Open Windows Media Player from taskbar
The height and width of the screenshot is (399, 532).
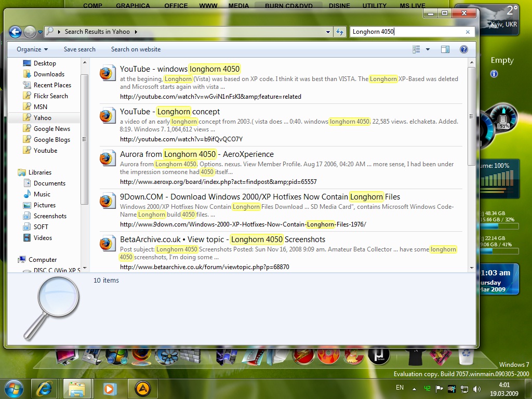110,389
